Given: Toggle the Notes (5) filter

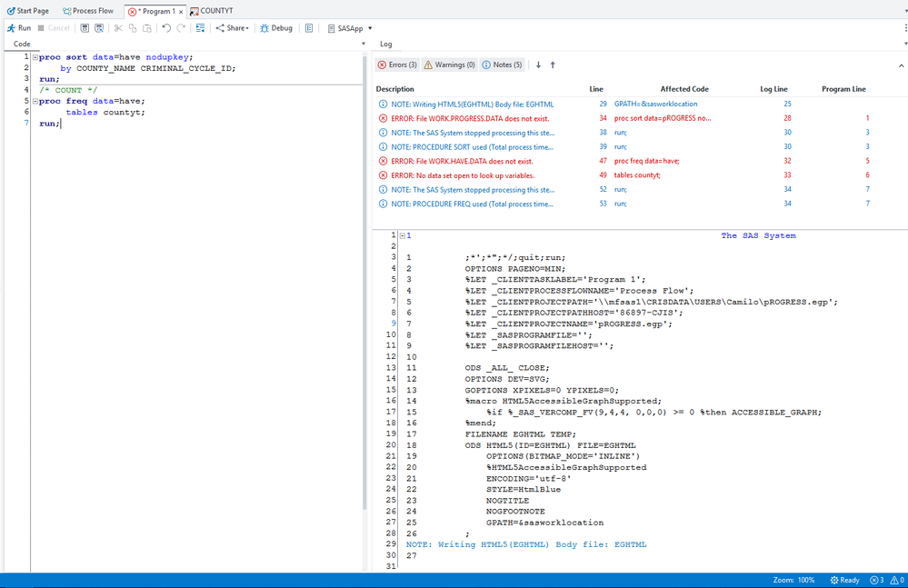Looking at the screenshot, I should pos(503,65).
